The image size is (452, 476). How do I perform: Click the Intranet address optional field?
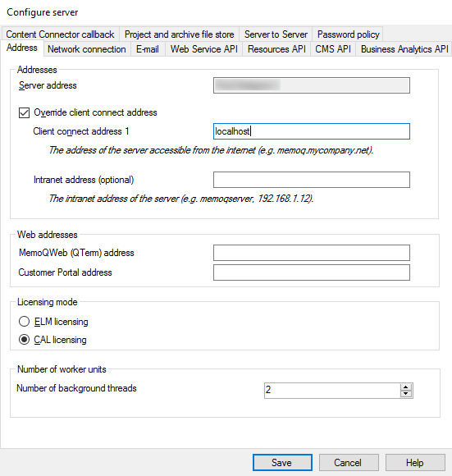[x=312, y=180]
